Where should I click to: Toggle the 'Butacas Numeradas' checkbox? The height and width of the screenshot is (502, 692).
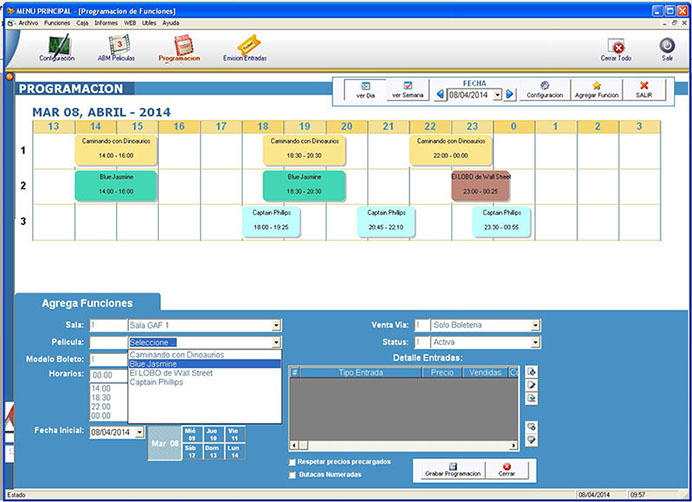click(292, 474)
